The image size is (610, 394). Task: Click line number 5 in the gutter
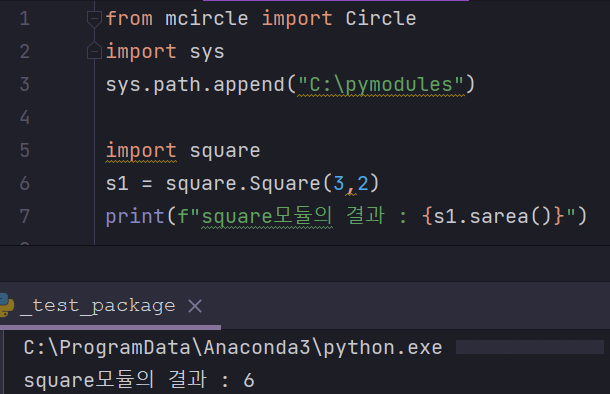coord(25,150)
